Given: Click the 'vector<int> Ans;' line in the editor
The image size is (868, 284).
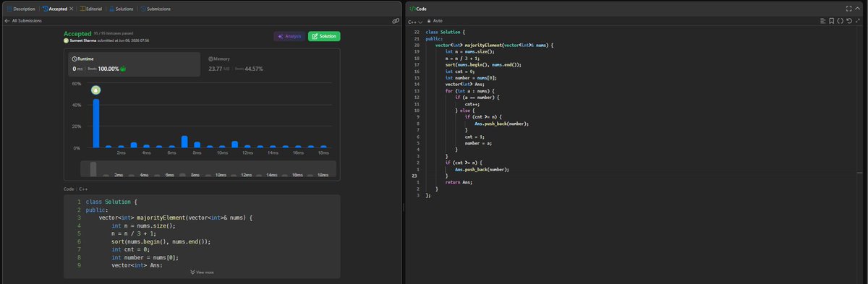Looking at the screenshot, I should click(x=464, y=85).
